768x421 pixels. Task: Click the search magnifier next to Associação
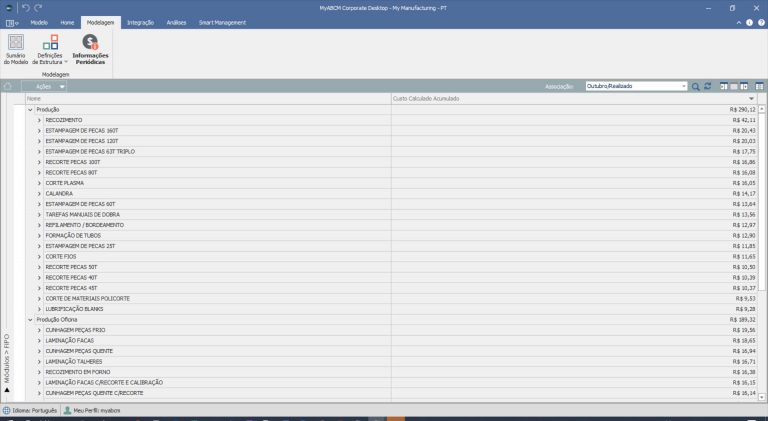point(696,87)
